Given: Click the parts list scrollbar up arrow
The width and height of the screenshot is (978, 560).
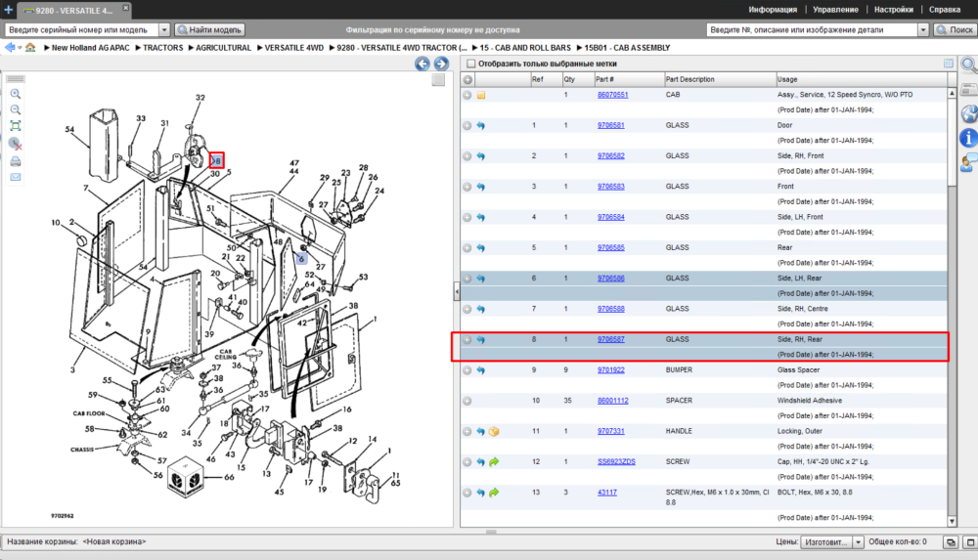Looking at the screenshot, I should pyautogui.click(x=952, y=93).
